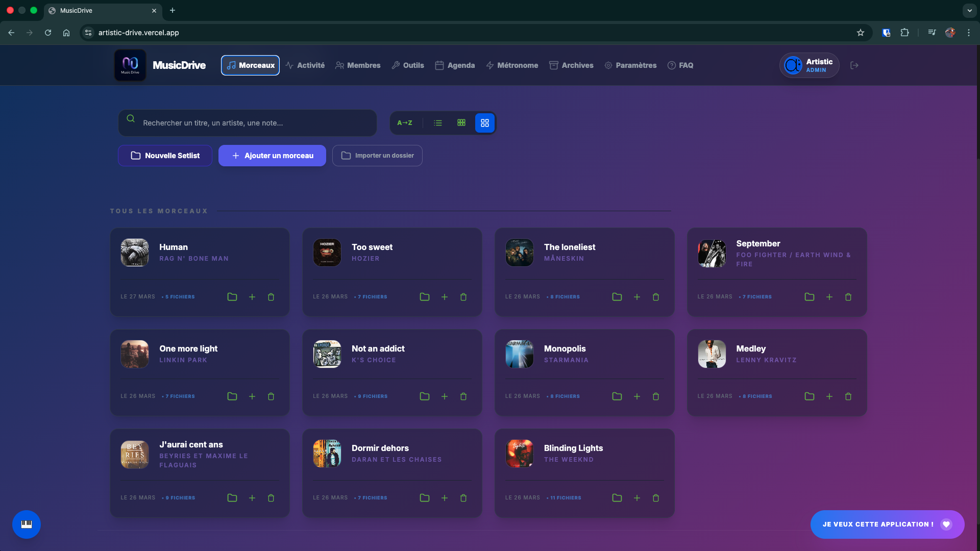Open folder icon on Medley card
The width and height of the screenshot is (980, 551).
[810, 396]
